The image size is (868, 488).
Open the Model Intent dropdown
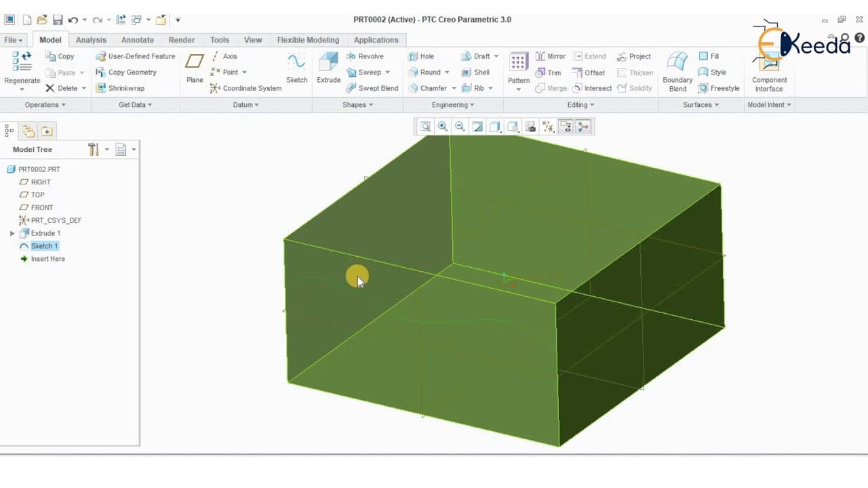point(769,105)
